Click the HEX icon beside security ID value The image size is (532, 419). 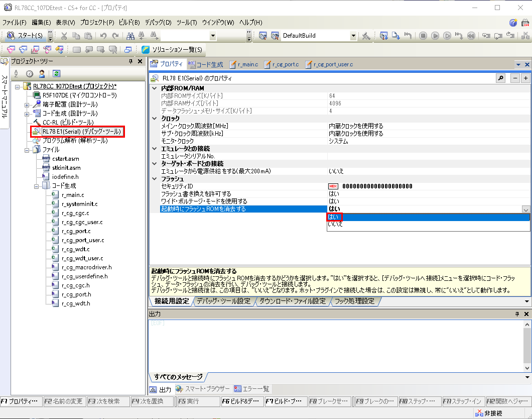point(333,186)
